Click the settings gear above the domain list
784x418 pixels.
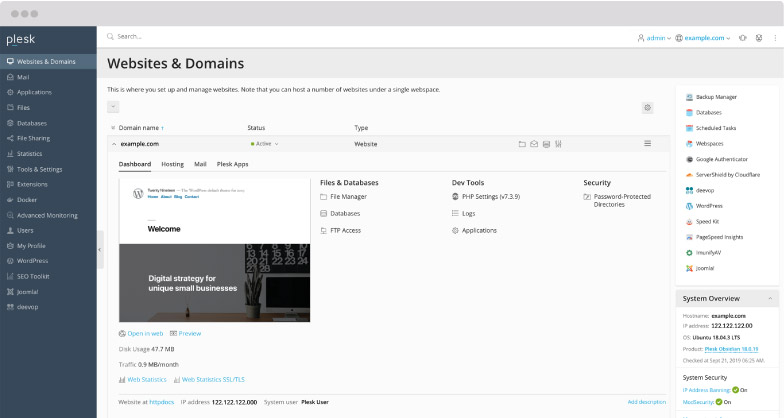pyautogui.click(x=648, y=107)
